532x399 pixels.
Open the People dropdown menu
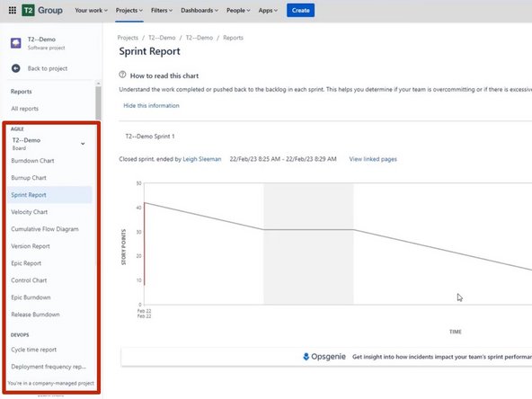tap(238, 10)
